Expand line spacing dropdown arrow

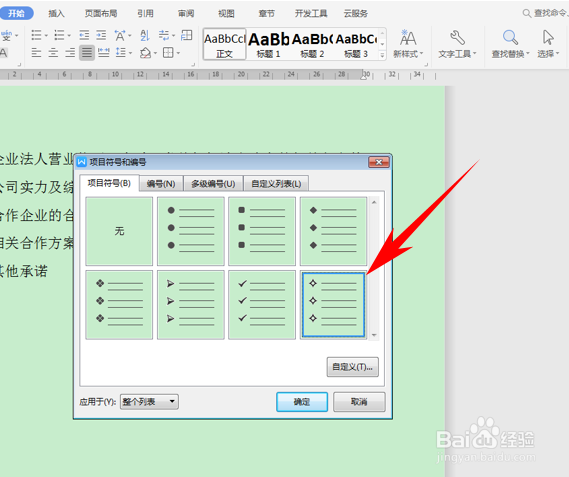pyautogui.click(x=130, y=53)
